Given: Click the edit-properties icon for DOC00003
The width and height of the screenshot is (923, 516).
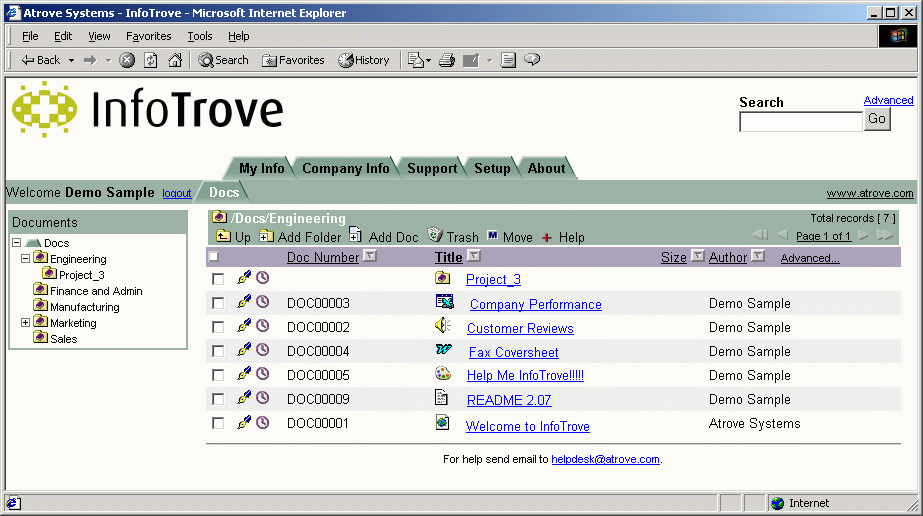Looking at the screenshot, I should pos(244,302).
